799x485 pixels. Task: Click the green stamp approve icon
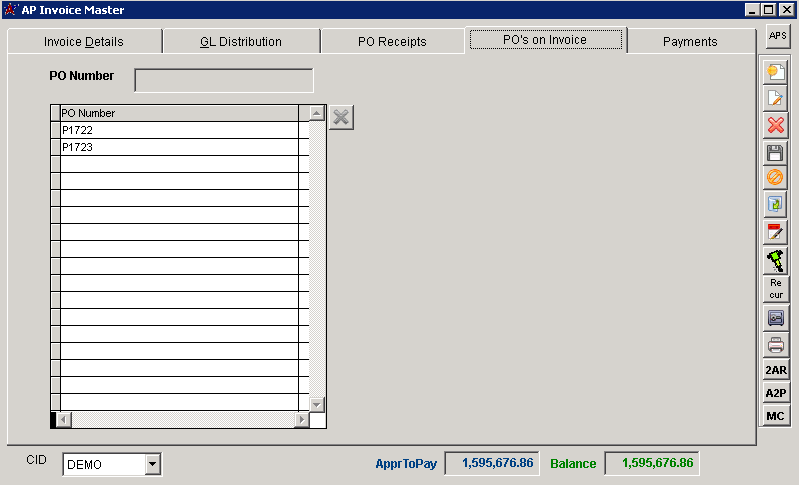point(775,260)
